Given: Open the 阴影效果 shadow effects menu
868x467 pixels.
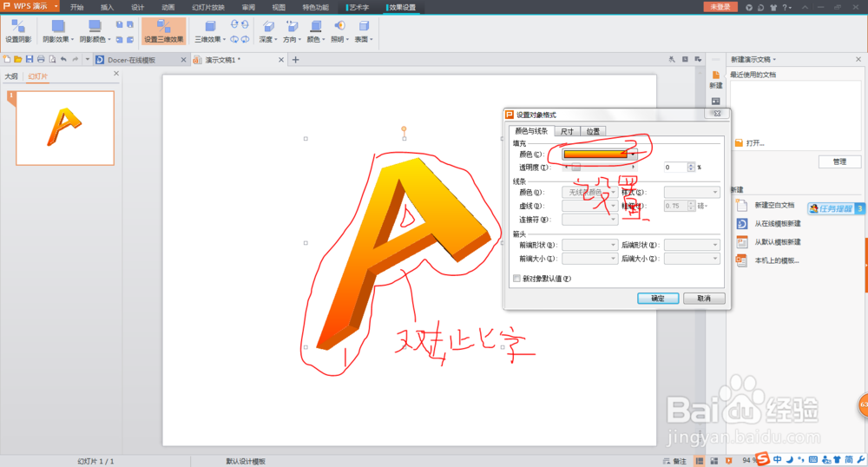Looking at the screenshot, I should [x=58, y=31].
